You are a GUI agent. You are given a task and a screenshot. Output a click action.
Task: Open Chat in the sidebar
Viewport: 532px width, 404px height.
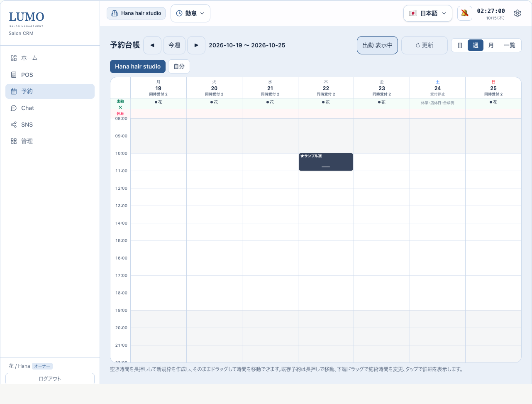point(50,108)
